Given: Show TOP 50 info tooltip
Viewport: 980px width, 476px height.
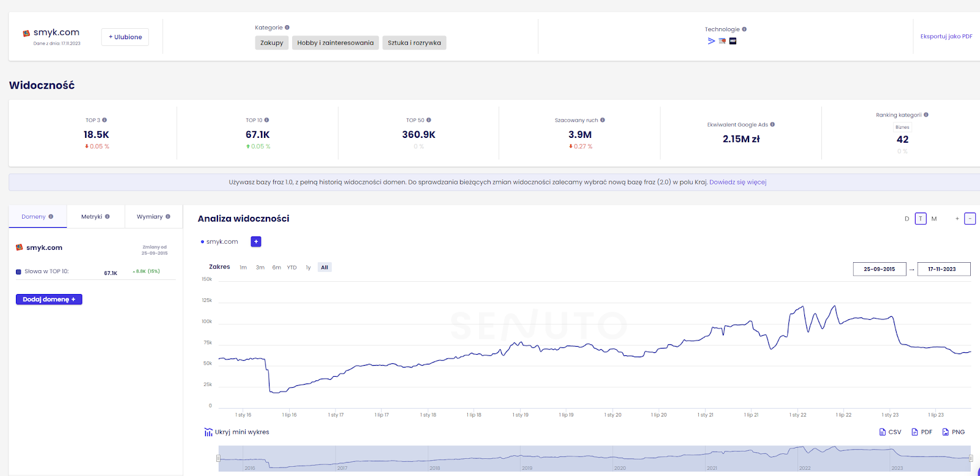Looking at the screenshot, I should tap(429, 120).
